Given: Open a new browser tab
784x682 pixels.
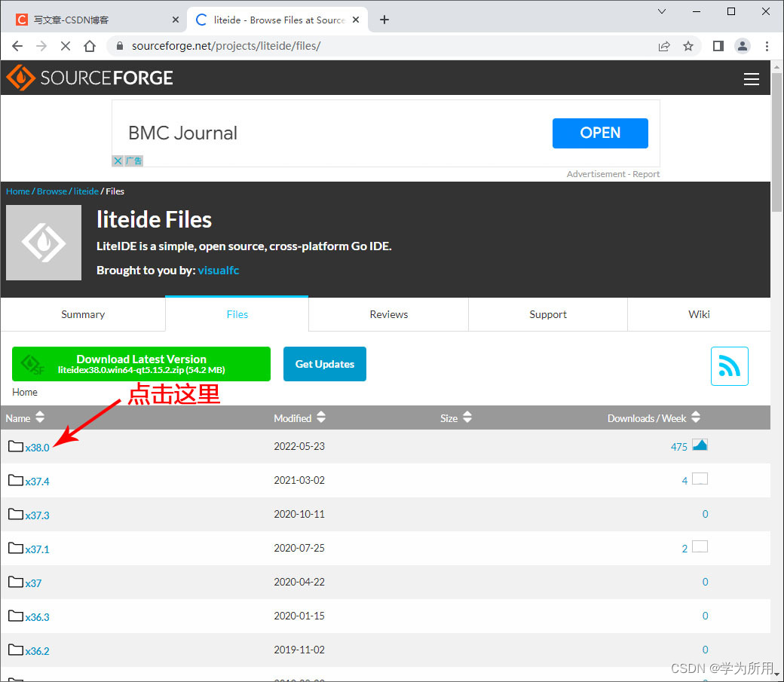Looking at the screenshot, I should coord(384,20).
